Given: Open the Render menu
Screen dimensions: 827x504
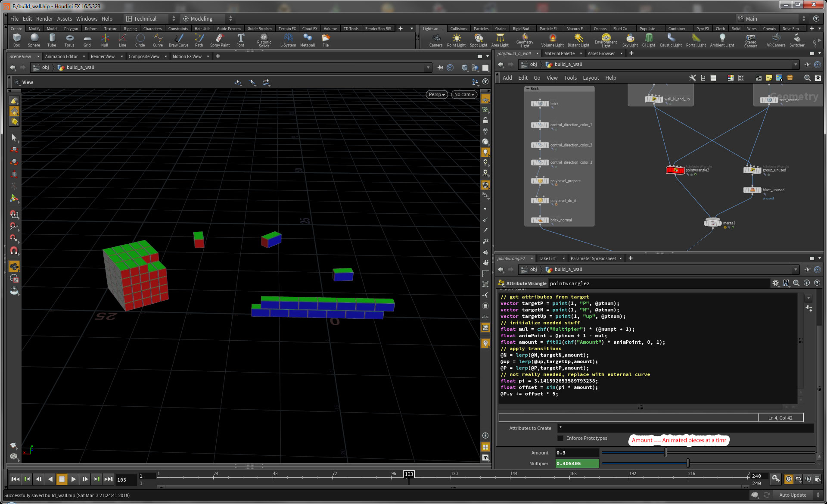Looking at the screenshot, I should coord(44,19).
